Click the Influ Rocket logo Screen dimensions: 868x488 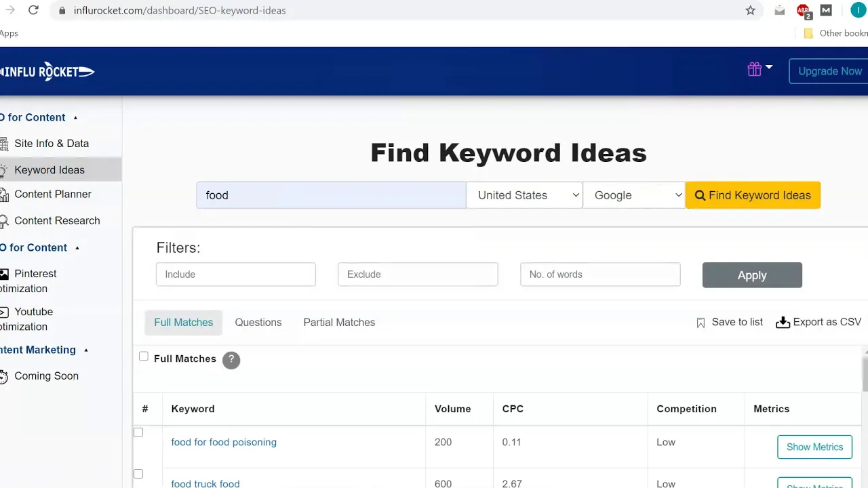[47, 71]
